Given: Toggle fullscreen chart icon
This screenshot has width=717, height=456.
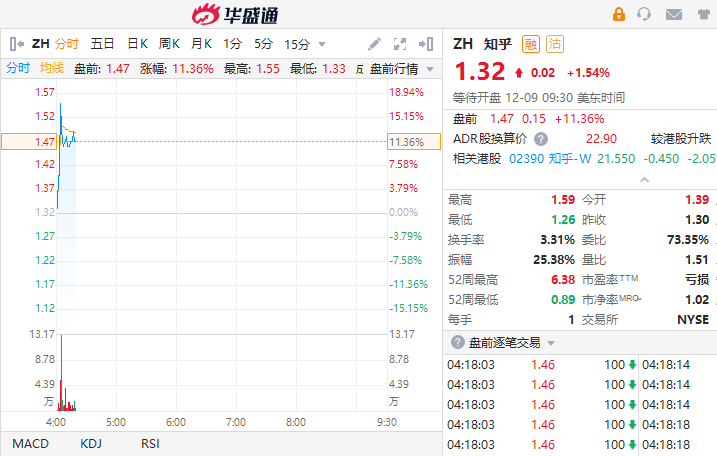Looking at the screenshot, I should coord(400,44).
